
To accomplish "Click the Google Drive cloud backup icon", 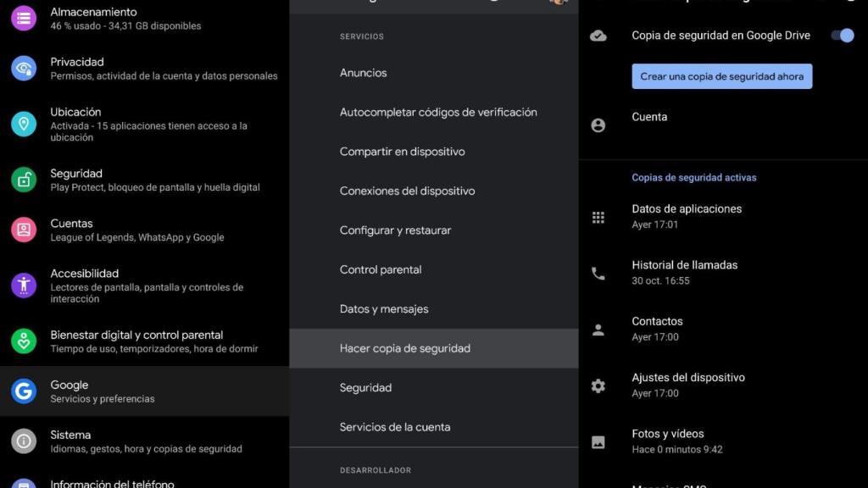I will coord(598,36).
